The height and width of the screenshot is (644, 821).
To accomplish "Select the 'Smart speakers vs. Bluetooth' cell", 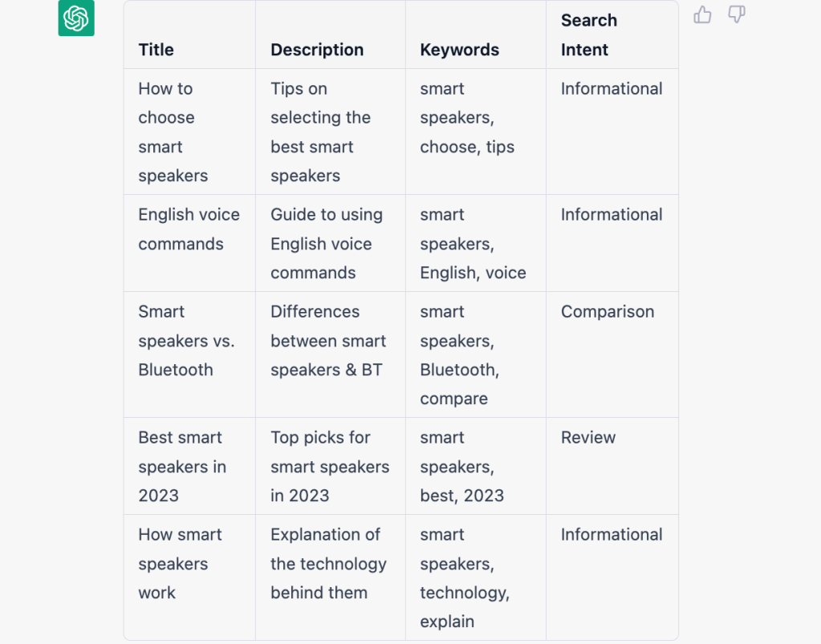I will pyautogui.click(x=186, y=341).
